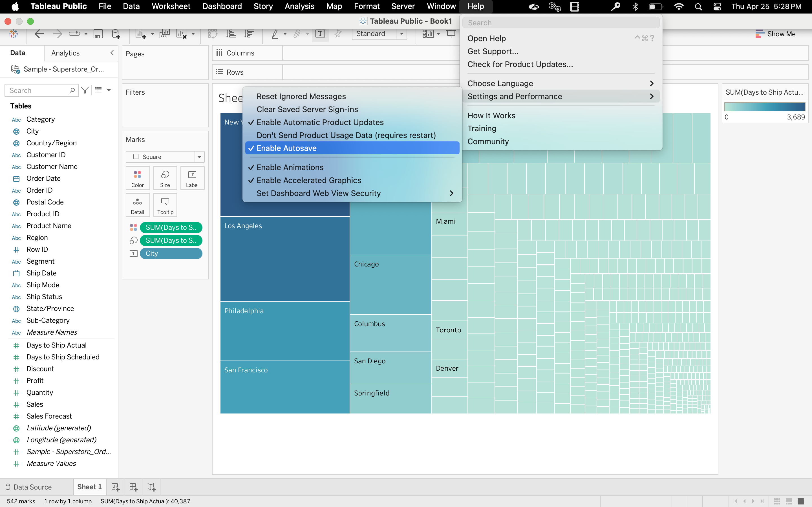This screenshot has height=507, width=812.
Task: Click the Community link in Help menu
Action: (488, 141)
